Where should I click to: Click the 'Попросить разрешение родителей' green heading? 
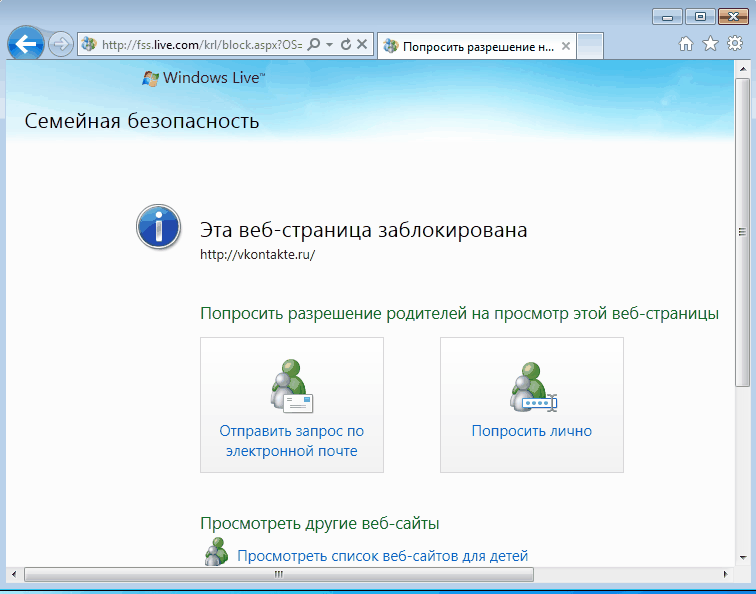pos(459,313)
